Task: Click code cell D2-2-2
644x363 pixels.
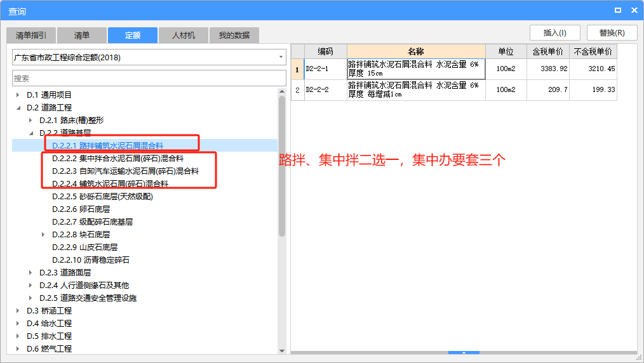Action: point(326,90)
